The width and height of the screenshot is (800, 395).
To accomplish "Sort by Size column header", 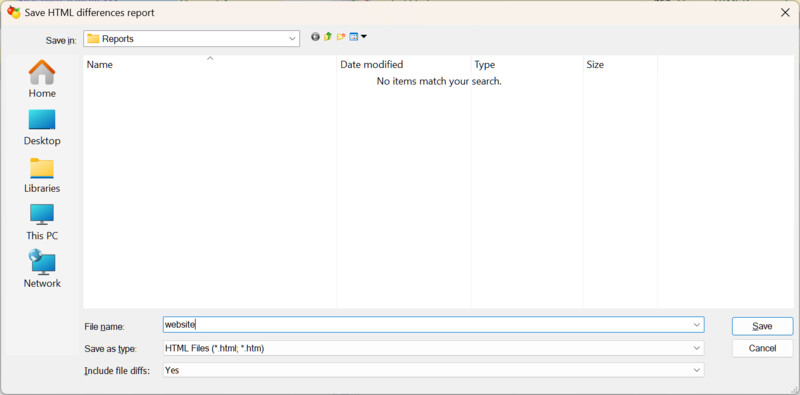I will coord(620,65).
